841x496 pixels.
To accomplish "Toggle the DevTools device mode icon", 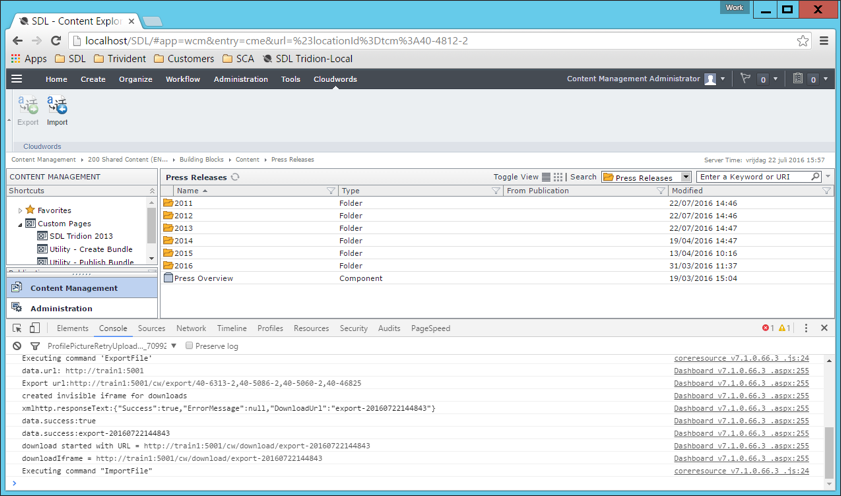I will 35,328.
